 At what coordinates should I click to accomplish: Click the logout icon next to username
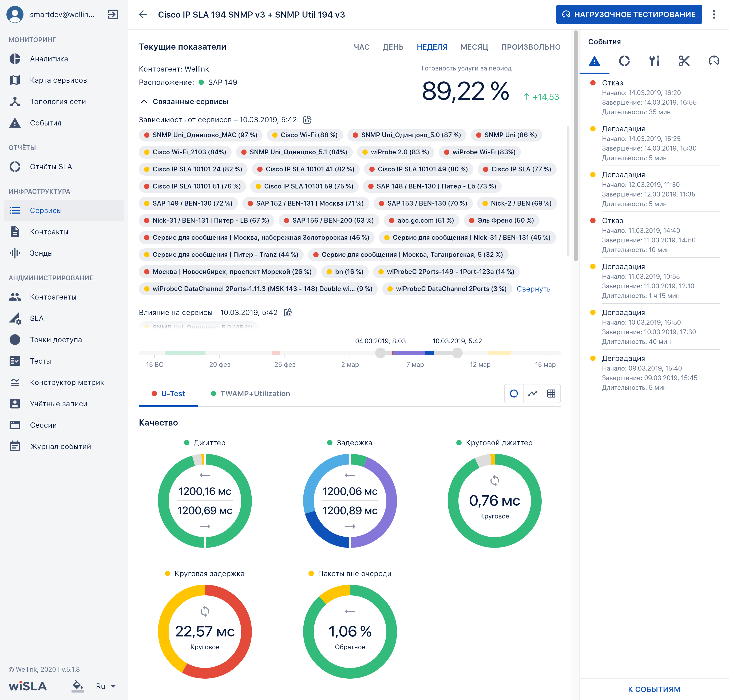point(113,14)
